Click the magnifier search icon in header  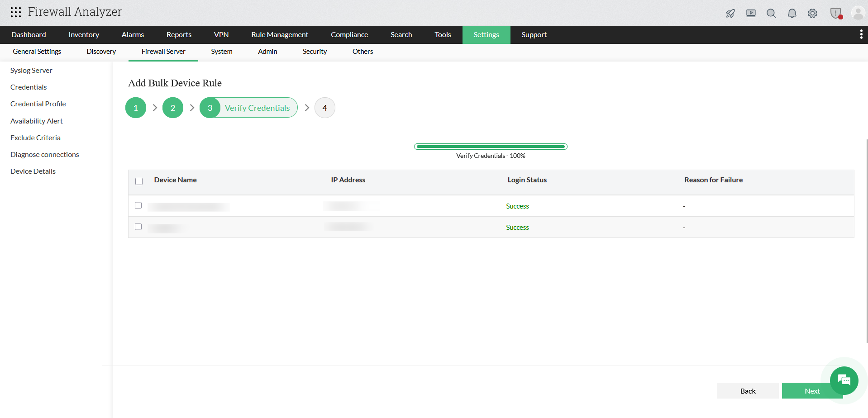[x=772, y=13]
